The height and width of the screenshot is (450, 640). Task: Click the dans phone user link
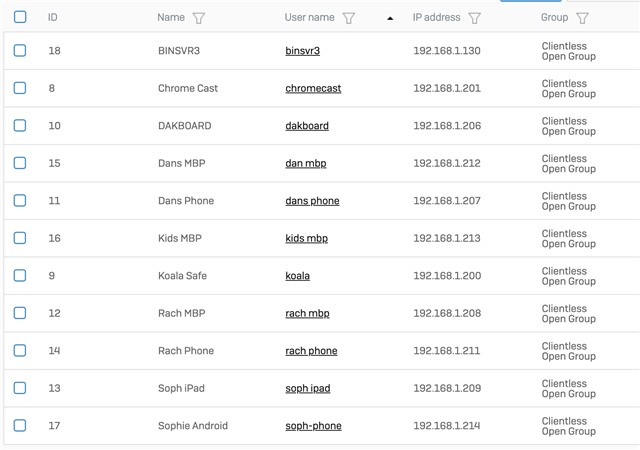(x=312, y=201)
